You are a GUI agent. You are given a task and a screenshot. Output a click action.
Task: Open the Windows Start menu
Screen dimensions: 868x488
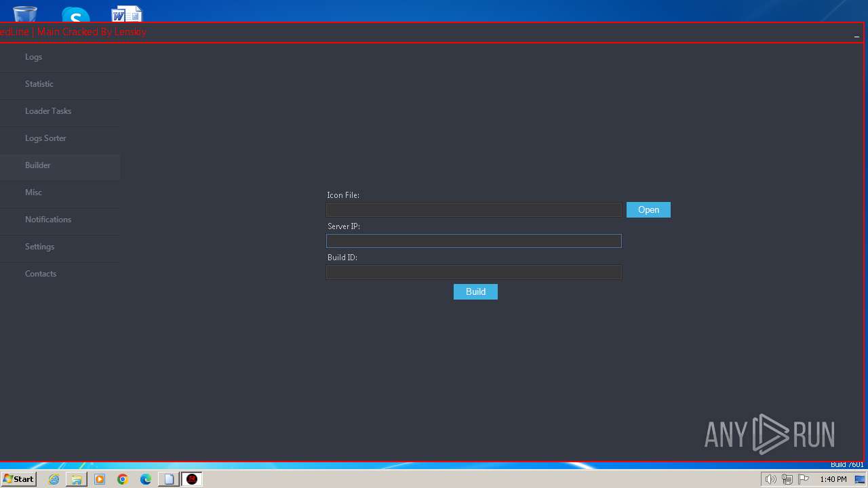click(x=19, y=479)
